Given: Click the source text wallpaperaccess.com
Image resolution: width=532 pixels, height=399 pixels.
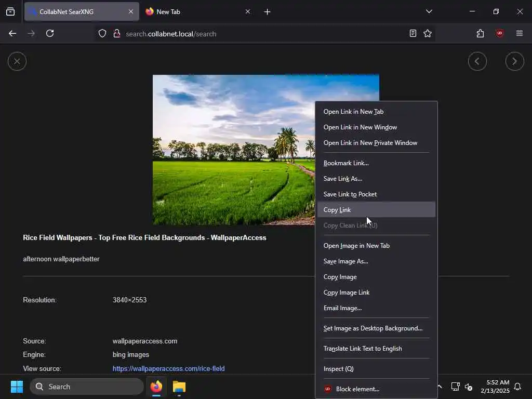Looking at the screenshot, I should pyautogui.click(x=145, y=341).
